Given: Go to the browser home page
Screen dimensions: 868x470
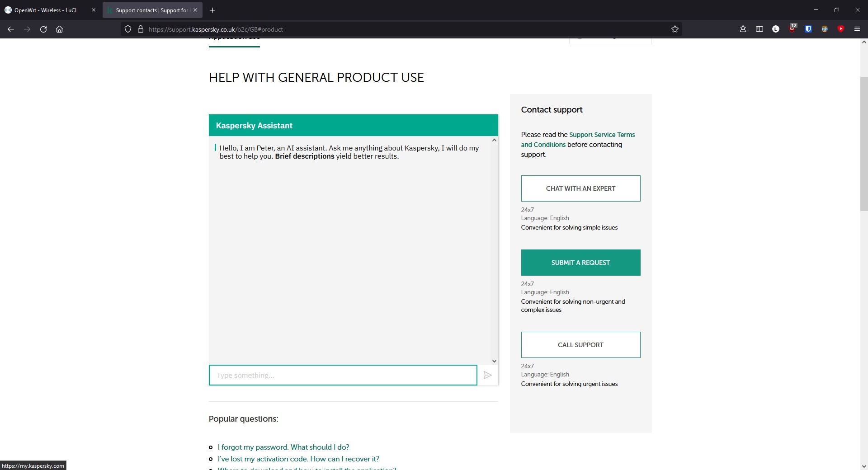Looking at the screenshot, I should point(59,29).
